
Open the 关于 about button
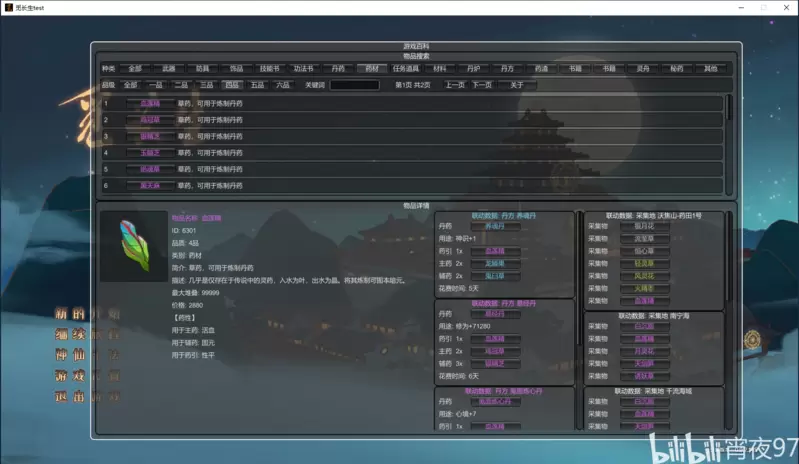[517, 85]
